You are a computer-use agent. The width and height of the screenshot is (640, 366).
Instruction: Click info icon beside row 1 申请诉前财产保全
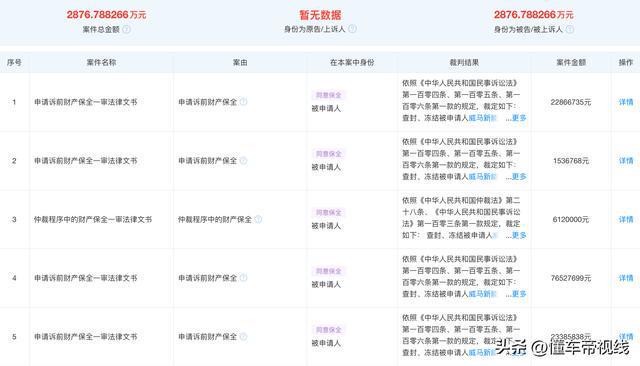pyautogui.click(x=243, y=102)
